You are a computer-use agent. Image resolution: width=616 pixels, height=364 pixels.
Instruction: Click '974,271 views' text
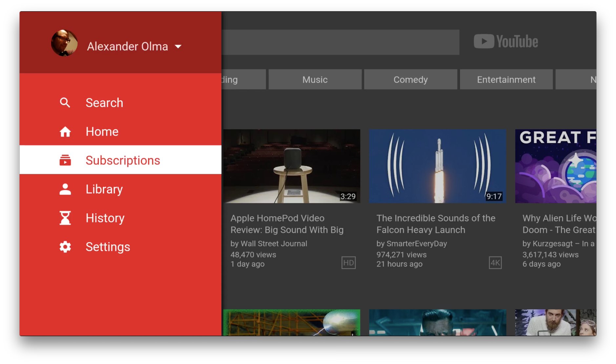tap(401, 255)
